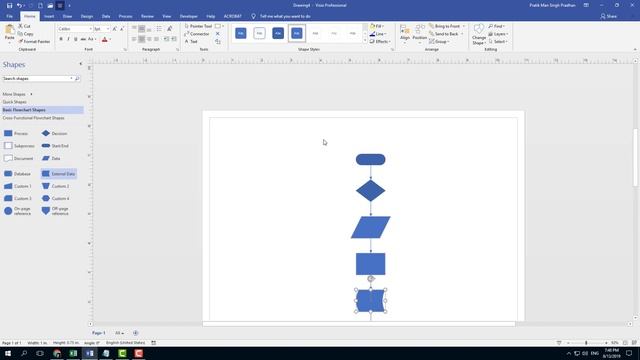Select the Pointer Tool
The width and height of the screenshot is (640, 360).
198,26
